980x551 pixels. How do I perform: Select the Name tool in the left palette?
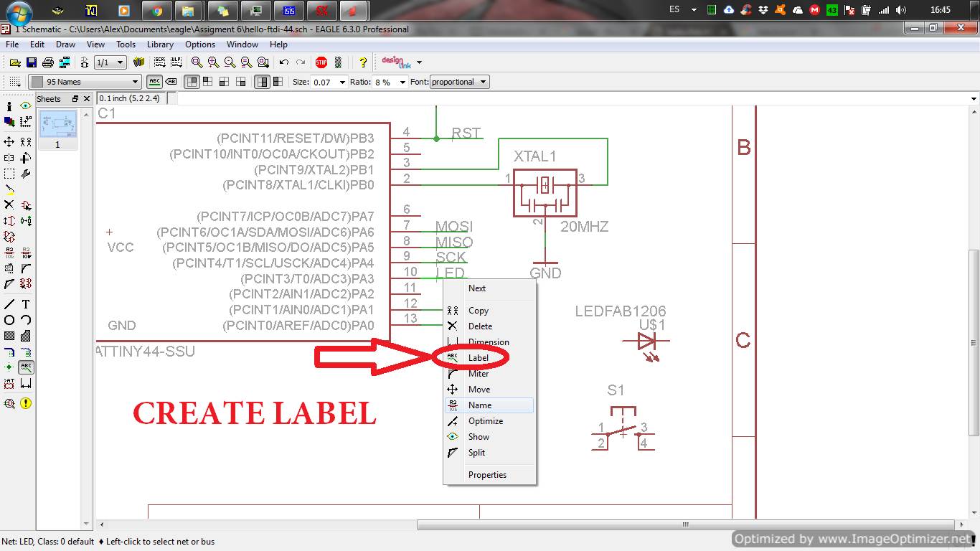(x=9, y=253)
